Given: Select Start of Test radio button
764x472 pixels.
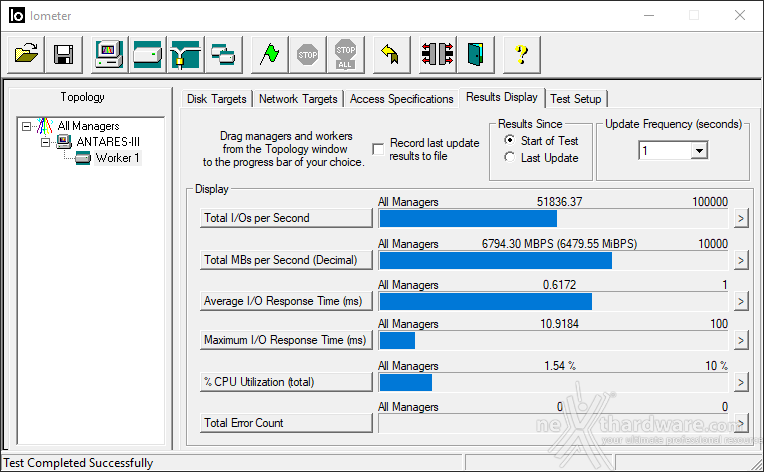Looking at the screenshot, I should tap(510, 140).
